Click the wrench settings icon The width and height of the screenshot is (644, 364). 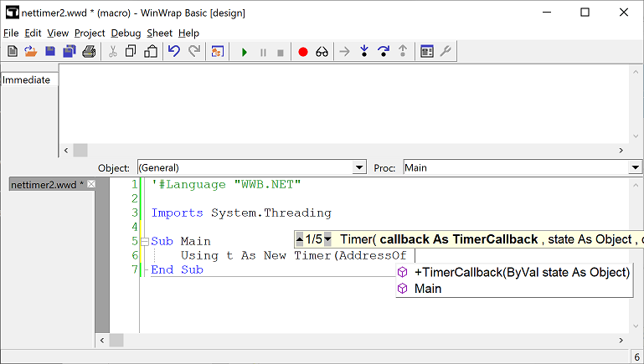coord(446,52)
